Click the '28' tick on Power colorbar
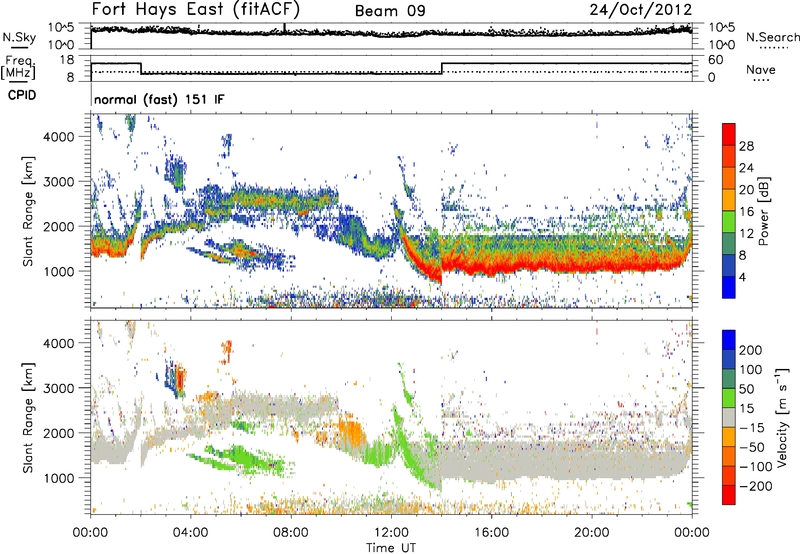 746,146
